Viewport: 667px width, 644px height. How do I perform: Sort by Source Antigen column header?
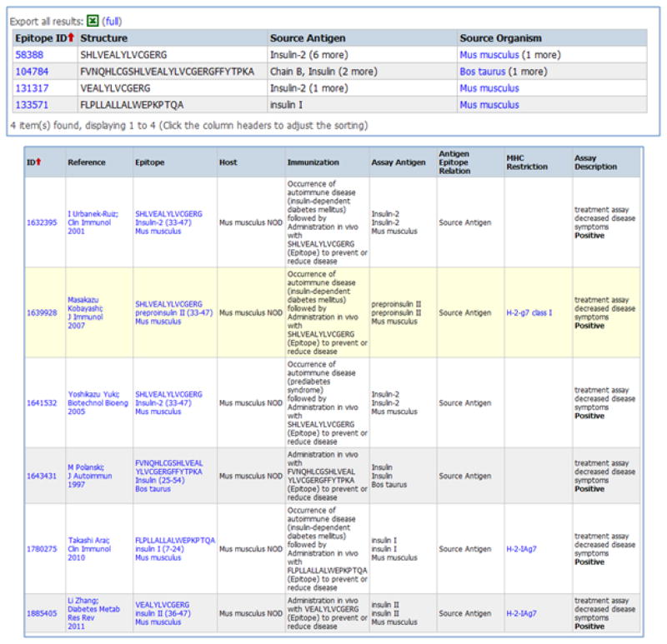click(x=307, y=38)
